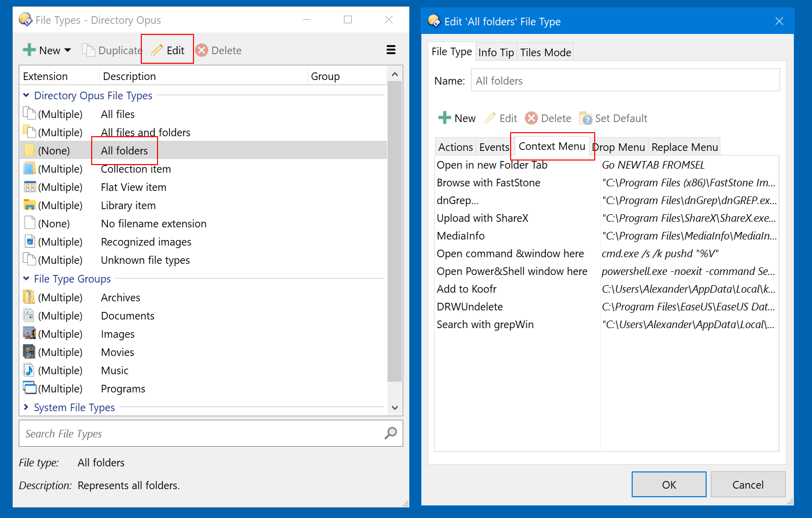This screenshot has height=518, width=812.
Task: Click the red Delete icon in File Types toolbar
Action: pos(202,50)
